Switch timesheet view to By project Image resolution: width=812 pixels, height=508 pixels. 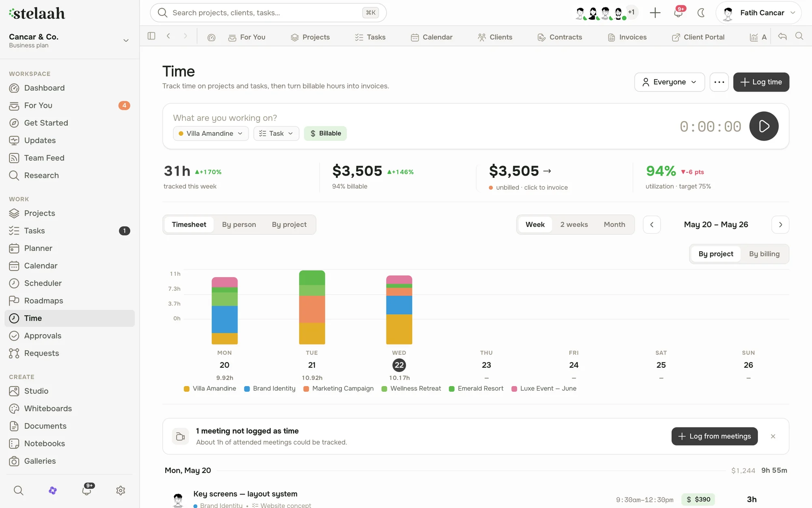point(289,224)
